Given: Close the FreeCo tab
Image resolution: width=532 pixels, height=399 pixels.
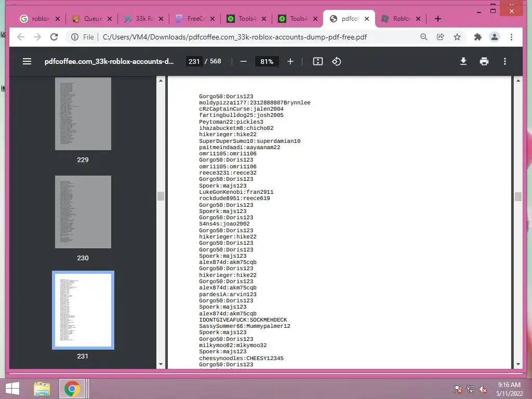Looking at the screenshot, I should tap(212, 19).
